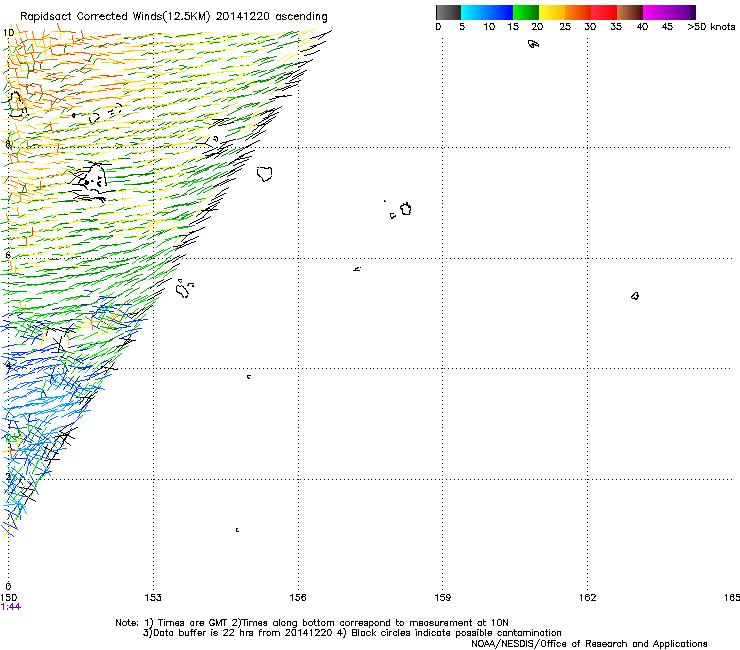Image resolution: width=740 pixels, height=650 pixels.
Task: Click the purple time label '1:44'
Action: [x=11, y=607]
